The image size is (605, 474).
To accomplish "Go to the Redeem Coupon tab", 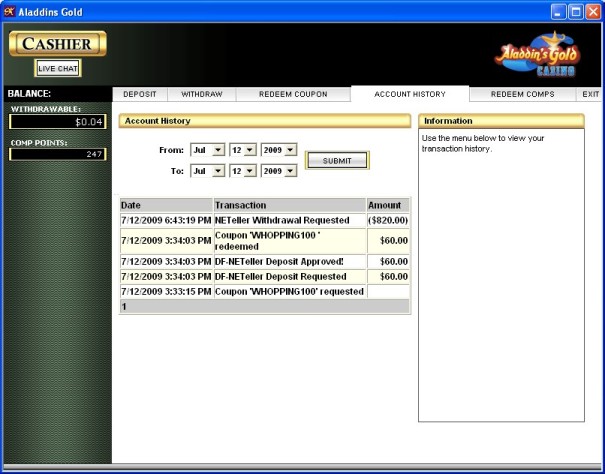I will tap(293, 94).
